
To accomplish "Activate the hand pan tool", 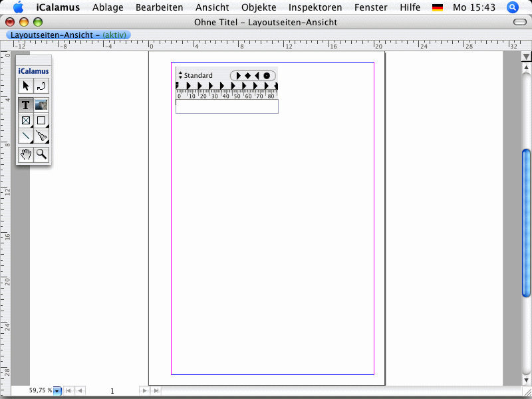I will coord(26,155).
